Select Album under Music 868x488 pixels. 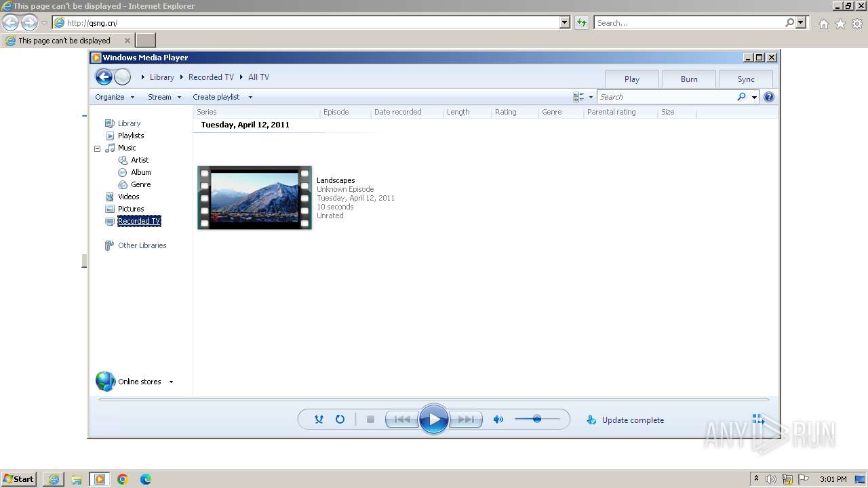click(x=141, y=172)
